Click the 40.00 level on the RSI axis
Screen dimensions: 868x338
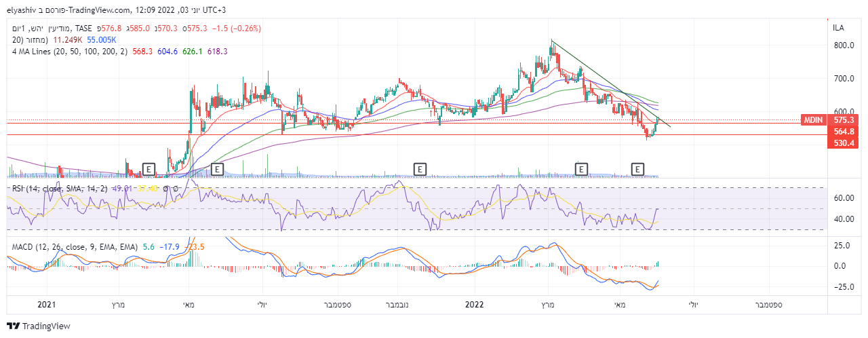(844, 219)
